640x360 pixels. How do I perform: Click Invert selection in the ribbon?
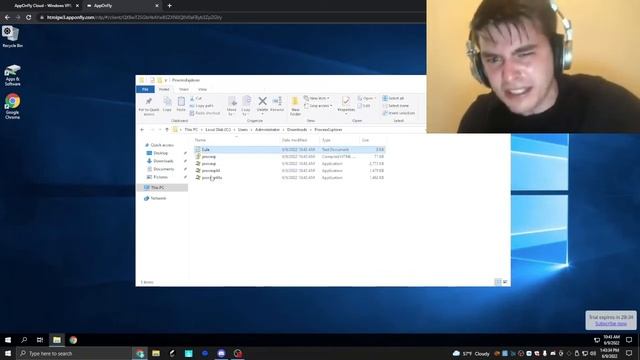tap(399, 113)
